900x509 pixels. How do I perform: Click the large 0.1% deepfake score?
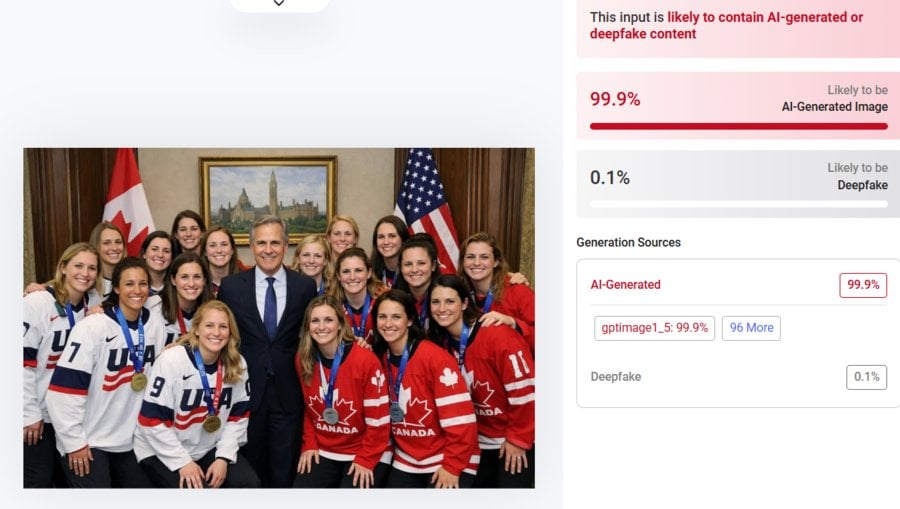610,178
